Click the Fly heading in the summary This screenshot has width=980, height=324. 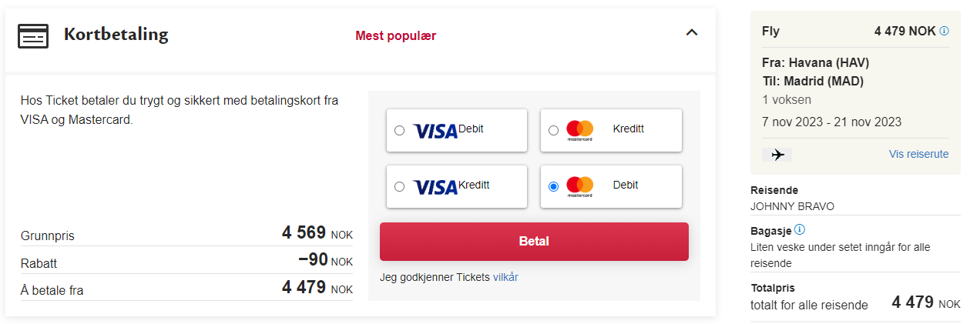(x=770, y=32)
